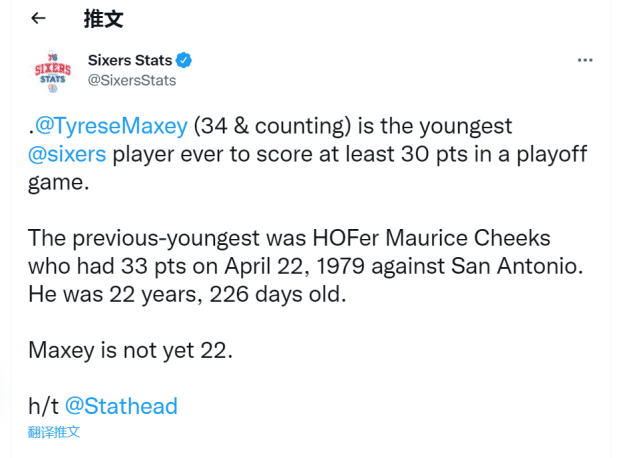Open the tweet's more options menu

(x=585, y=60)
